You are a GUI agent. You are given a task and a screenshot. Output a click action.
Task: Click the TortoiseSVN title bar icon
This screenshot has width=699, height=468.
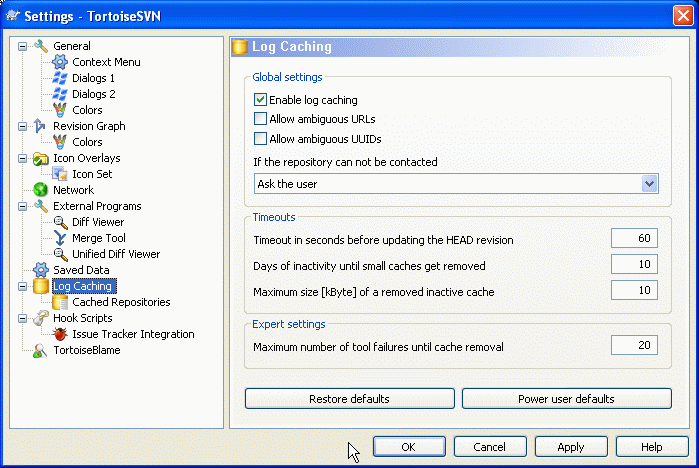coord(13,16)
